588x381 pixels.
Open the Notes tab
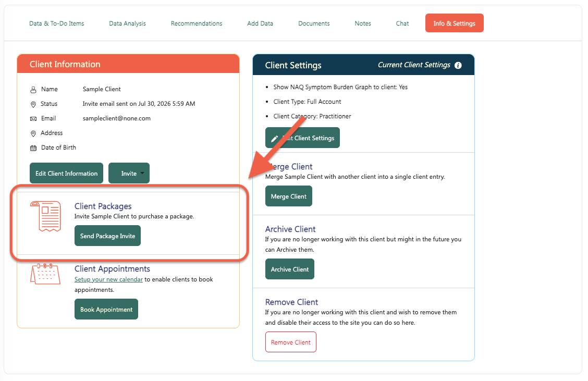pyautogui.click(x=363, y=23)
